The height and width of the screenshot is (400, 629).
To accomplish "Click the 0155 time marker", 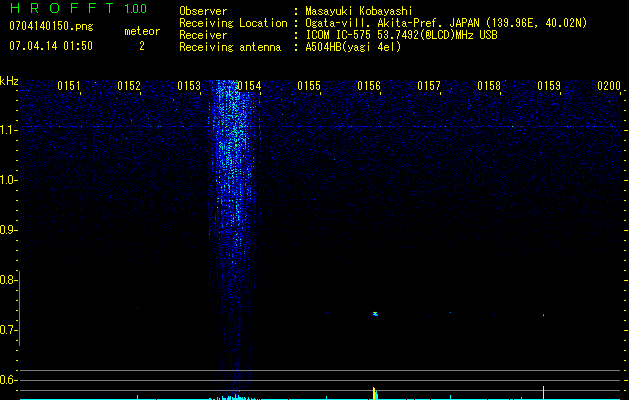I will click(x=309, y=86).
